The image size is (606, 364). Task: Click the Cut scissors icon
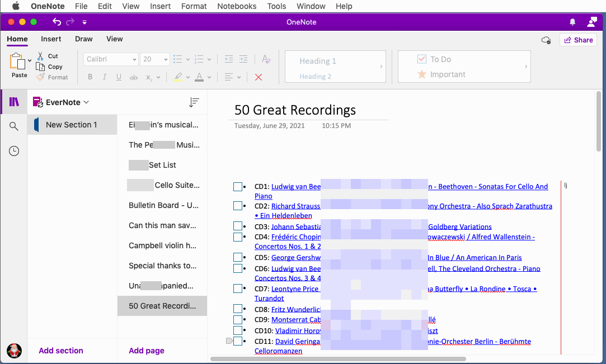point(40,56)
